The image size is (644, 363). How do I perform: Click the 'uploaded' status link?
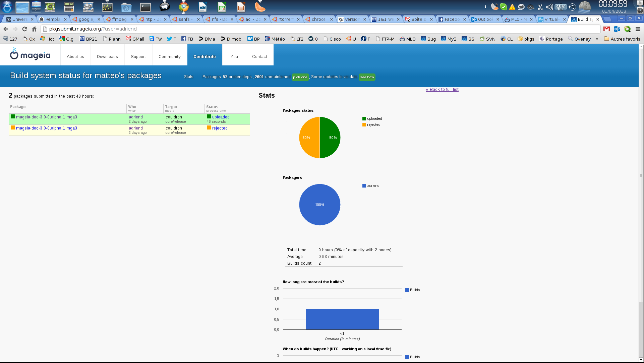tap(221, 117)
